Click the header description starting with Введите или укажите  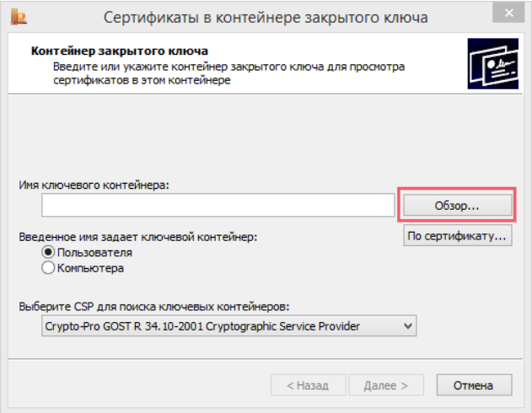tap(228, 66)
